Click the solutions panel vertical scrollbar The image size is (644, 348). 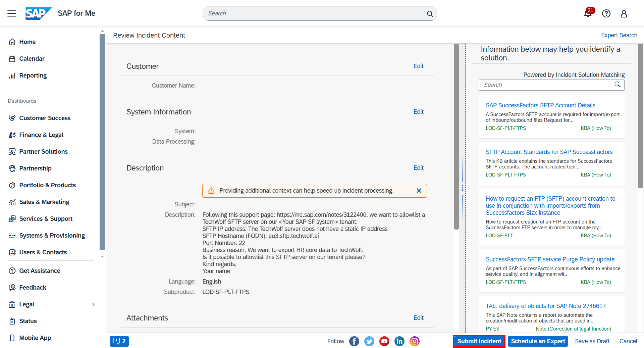[x=640, y=116]
